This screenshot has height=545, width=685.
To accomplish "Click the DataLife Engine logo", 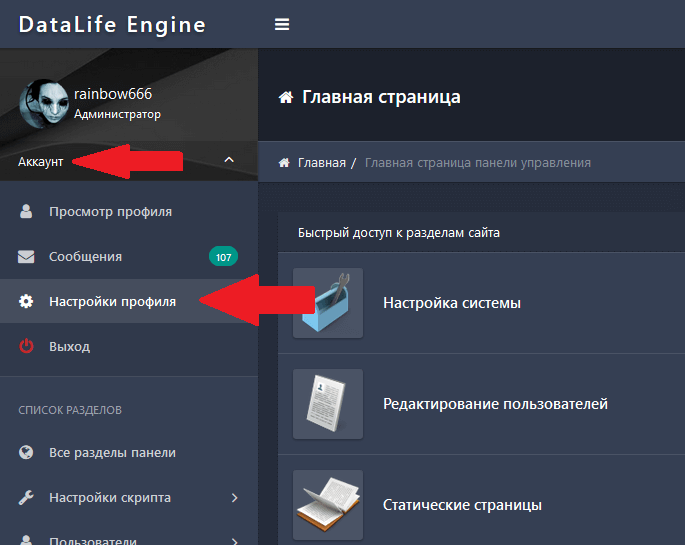I will pos(112,24).
